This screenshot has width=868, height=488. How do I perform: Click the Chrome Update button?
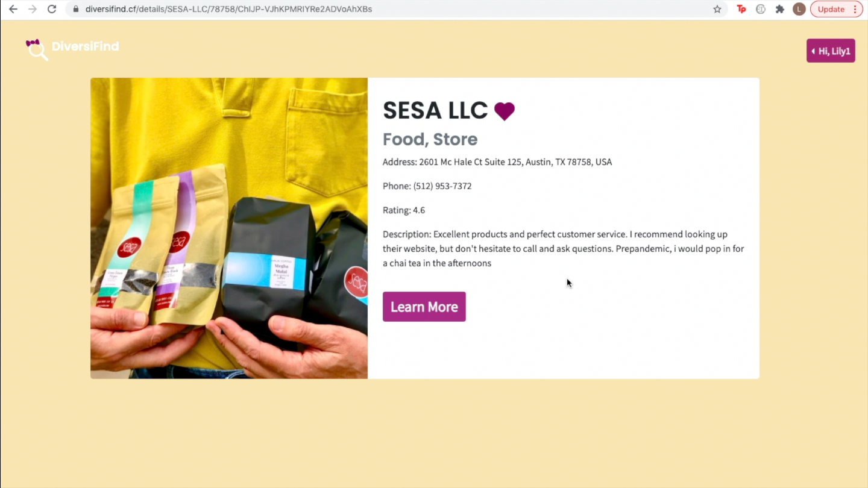pyautogui.click(x=831, y=9)
